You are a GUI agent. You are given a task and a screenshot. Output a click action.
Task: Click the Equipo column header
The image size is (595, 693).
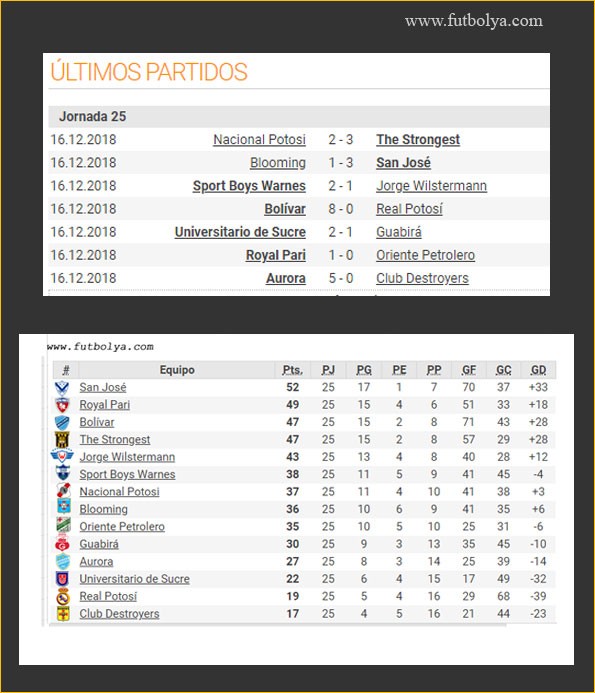pyautogui.click(x=177, y=370)
